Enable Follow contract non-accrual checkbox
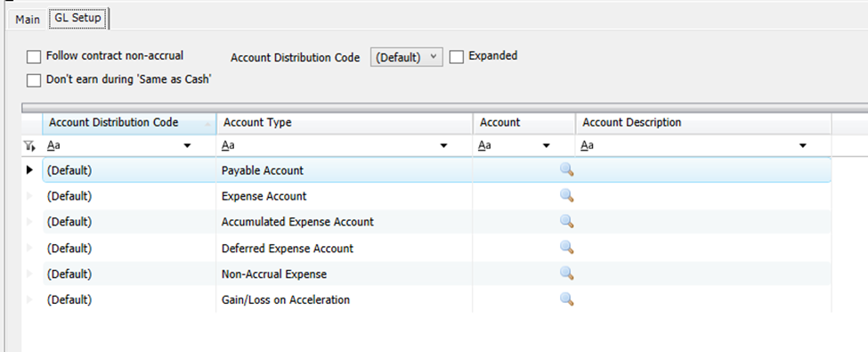The height and width of the screenshot is (352, 868). (35, 56)
